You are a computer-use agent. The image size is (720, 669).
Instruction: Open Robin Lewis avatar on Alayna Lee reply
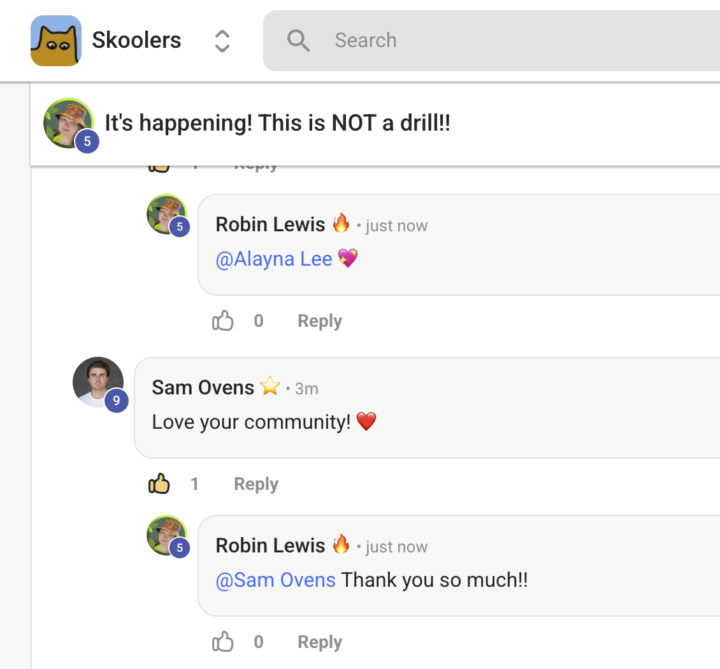coord(167,214)
